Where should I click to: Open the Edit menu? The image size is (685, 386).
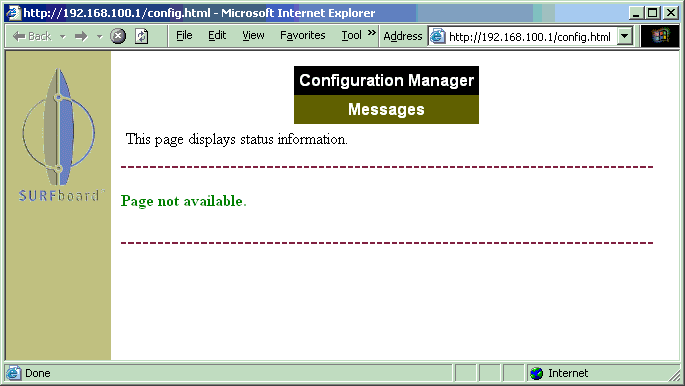click(x=217, y=35)
